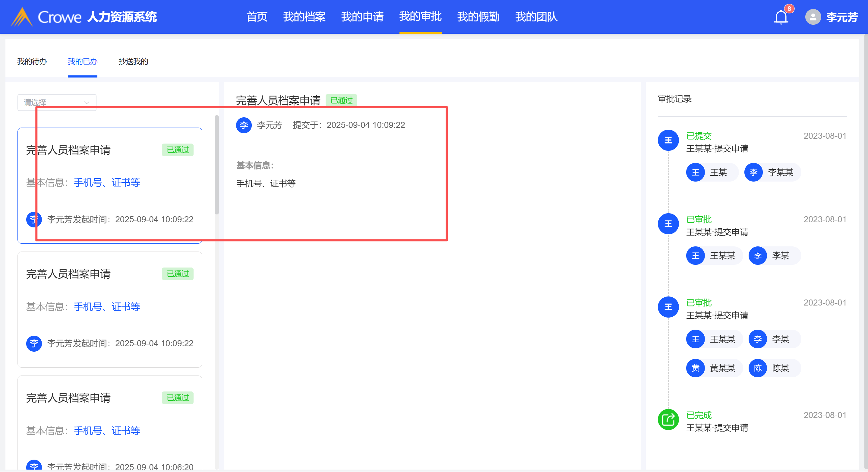Click 手机号、证书等 link in first card
Screen dimensions: 868x472
tap(107, 182)
